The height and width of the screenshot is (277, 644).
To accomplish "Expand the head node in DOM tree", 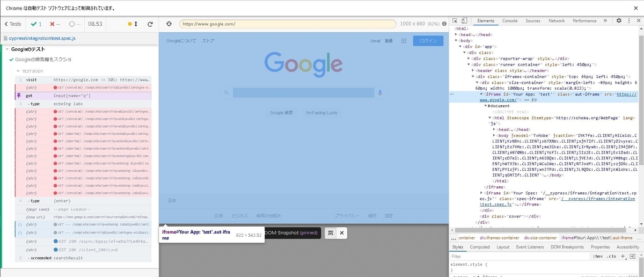I will [457, 34].
